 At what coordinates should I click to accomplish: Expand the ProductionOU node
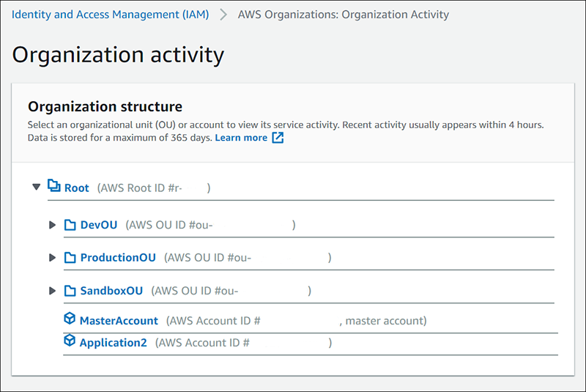tap(52, 258)
